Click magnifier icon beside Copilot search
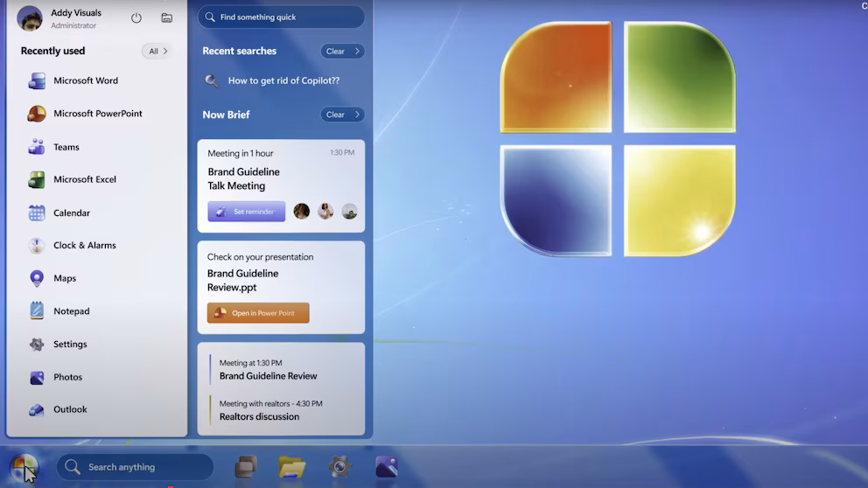This screenshot has height=488, width=868. [212, 80]
